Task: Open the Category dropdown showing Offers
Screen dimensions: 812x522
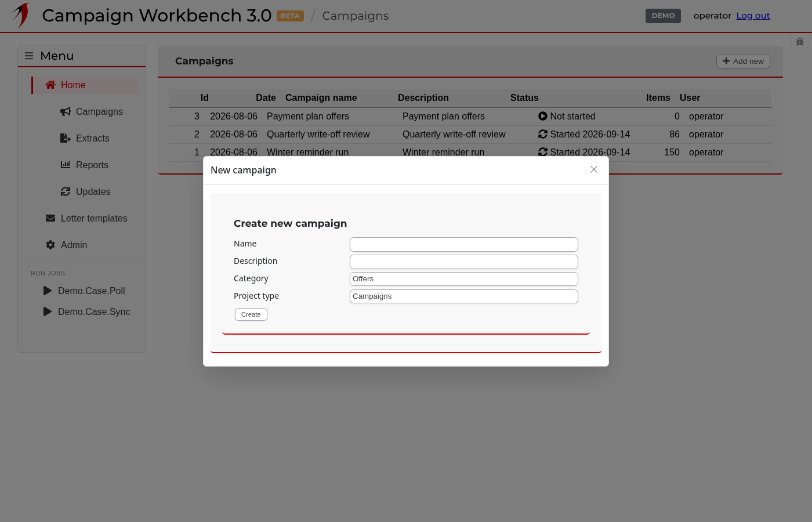Action: pyautogui.click(x=464, y=279)
